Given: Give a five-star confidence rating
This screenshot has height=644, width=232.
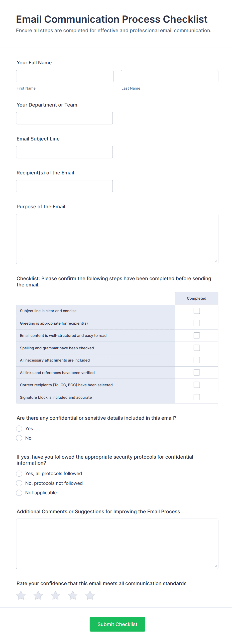Looking at the screenshot, I should point(90,596).
